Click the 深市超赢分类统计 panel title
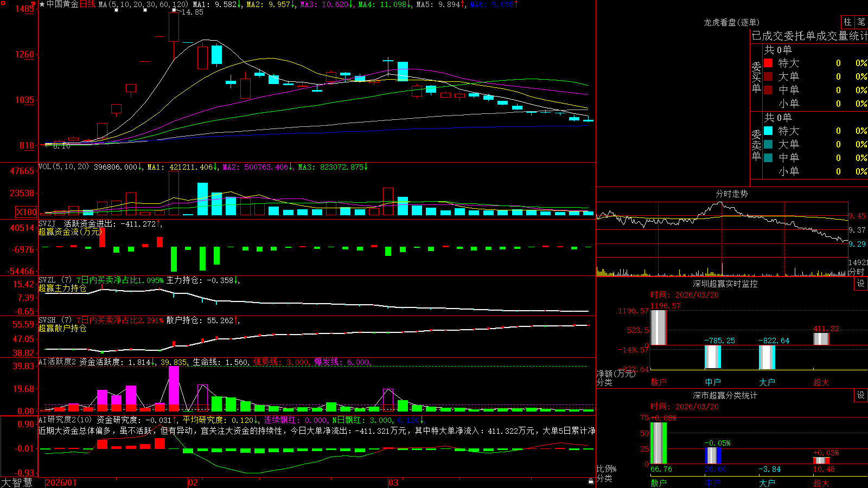Image resolution: width=868 pixels, height=488 pixels. click(x=725, y=395)
